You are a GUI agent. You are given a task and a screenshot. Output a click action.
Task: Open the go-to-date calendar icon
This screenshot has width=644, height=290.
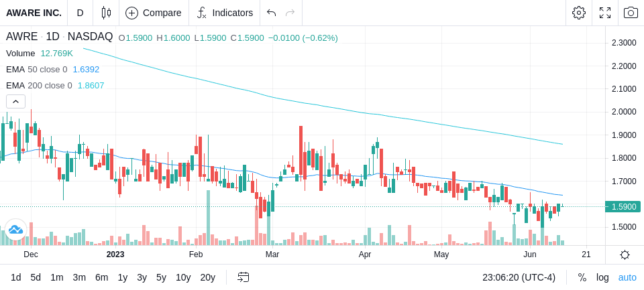click(x=243, y=277)
